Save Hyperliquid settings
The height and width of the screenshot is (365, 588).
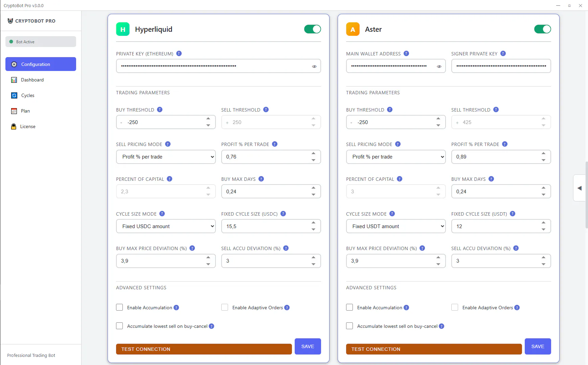[308, 346]
